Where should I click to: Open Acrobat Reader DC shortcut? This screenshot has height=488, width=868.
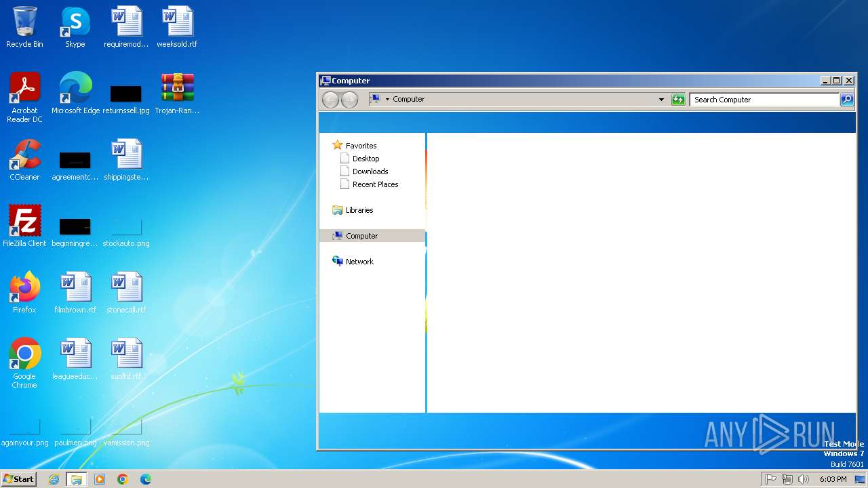coord(24,98)
